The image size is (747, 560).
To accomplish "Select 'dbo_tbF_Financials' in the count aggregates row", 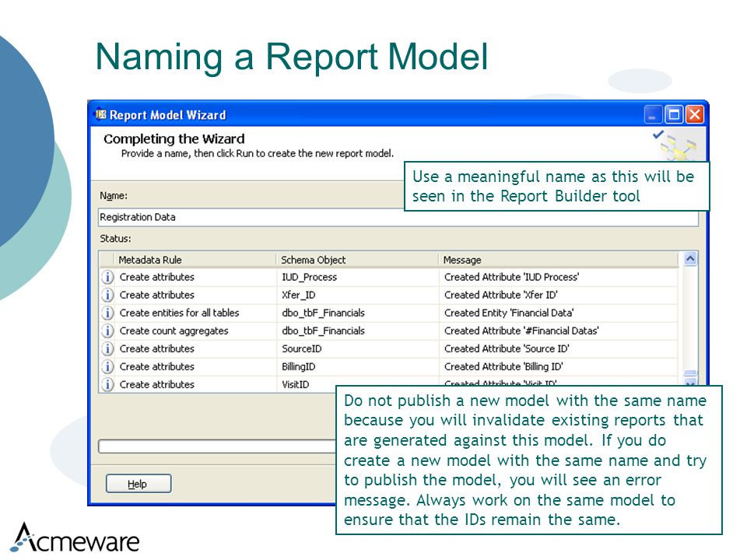I will coord(323,331).
